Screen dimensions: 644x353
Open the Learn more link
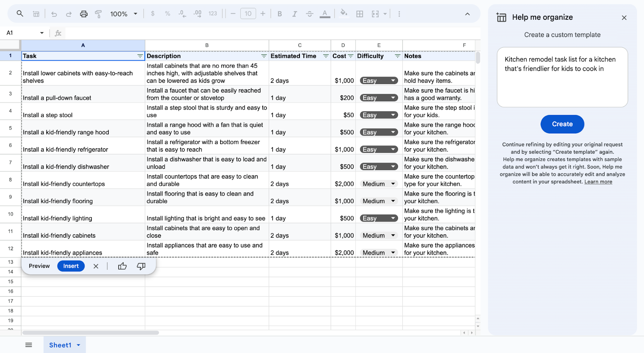[x=598, y=182]
